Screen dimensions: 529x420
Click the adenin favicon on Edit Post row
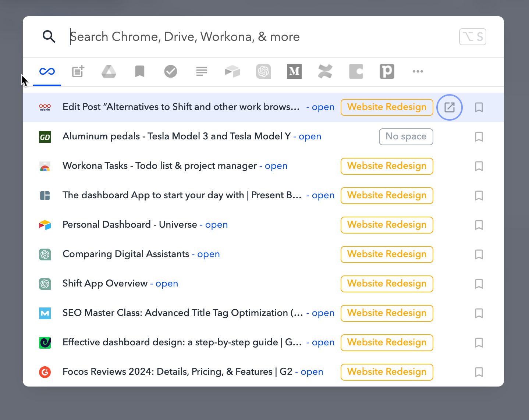click(x=45, y=107)
